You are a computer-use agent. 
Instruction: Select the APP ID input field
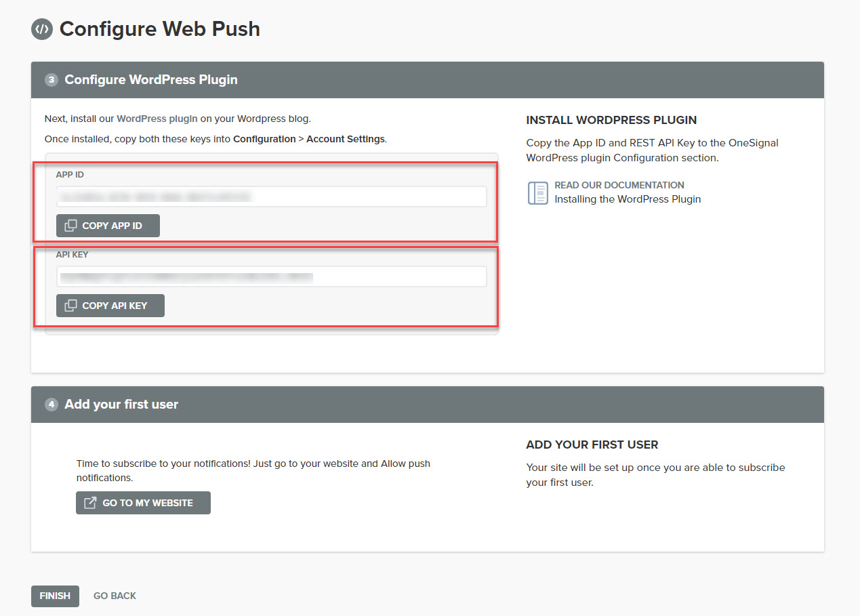click(x=271, y=197)
